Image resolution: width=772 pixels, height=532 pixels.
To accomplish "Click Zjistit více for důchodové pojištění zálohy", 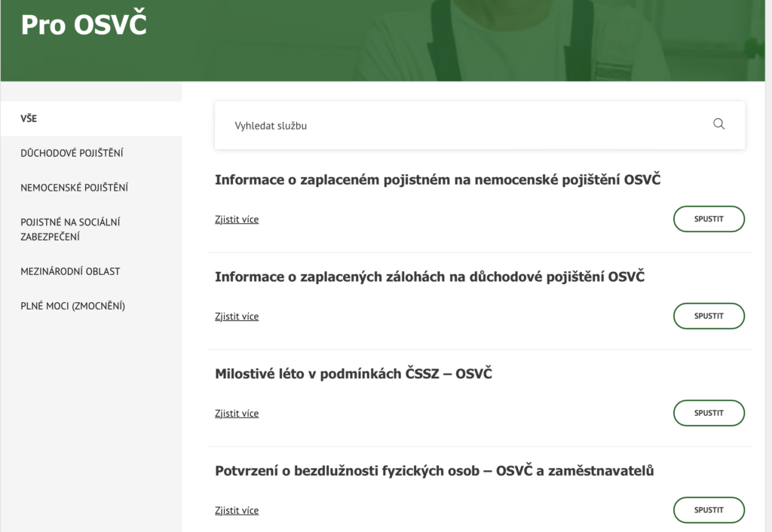I will point(236,316).
